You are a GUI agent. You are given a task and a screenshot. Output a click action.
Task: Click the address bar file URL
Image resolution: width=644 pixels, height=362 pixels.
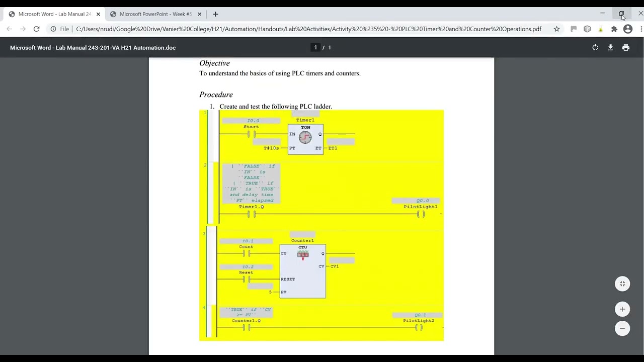tap(308, 29)
